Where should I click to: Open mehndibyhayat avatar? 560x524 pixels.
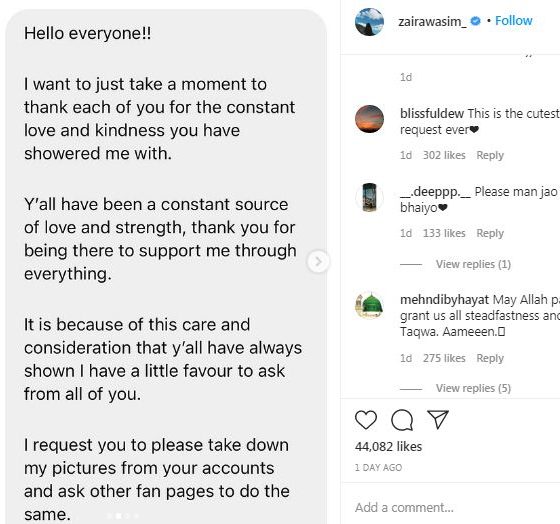[x=369, y=305]
